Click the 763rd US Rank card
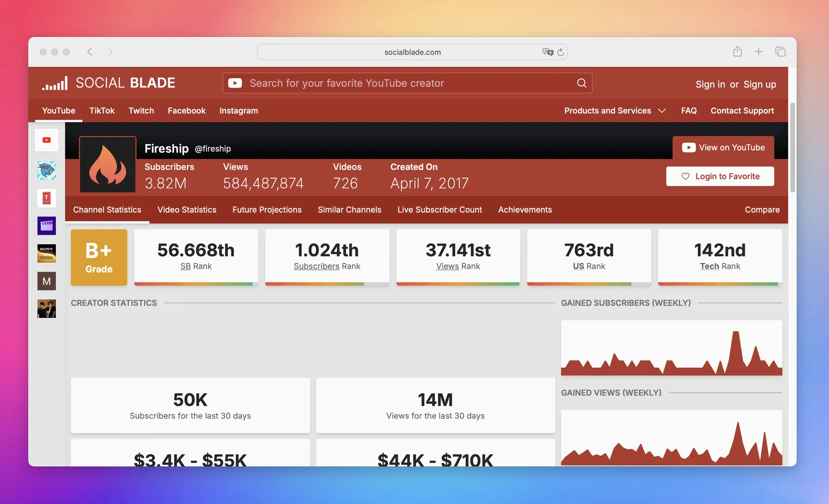 589,257
